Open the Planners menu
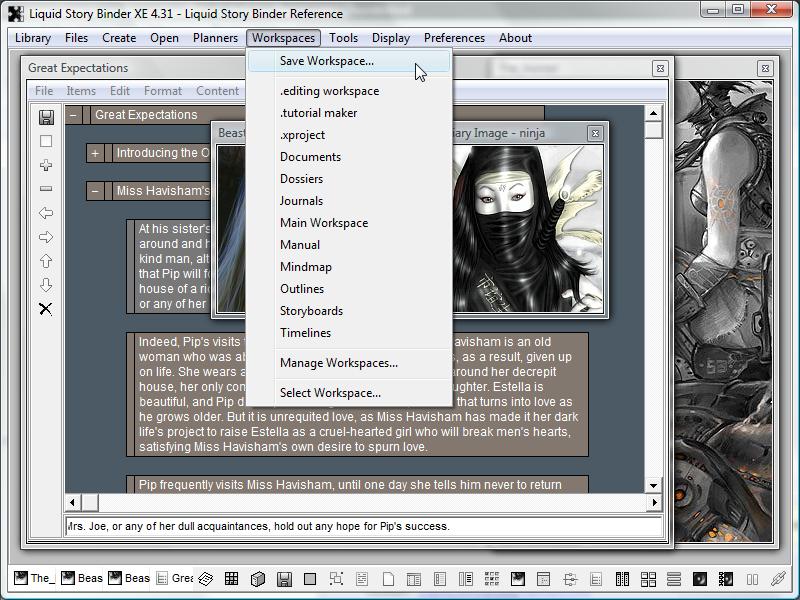The image size is (800, 600). pyautogui.click(x=215, y=38)
